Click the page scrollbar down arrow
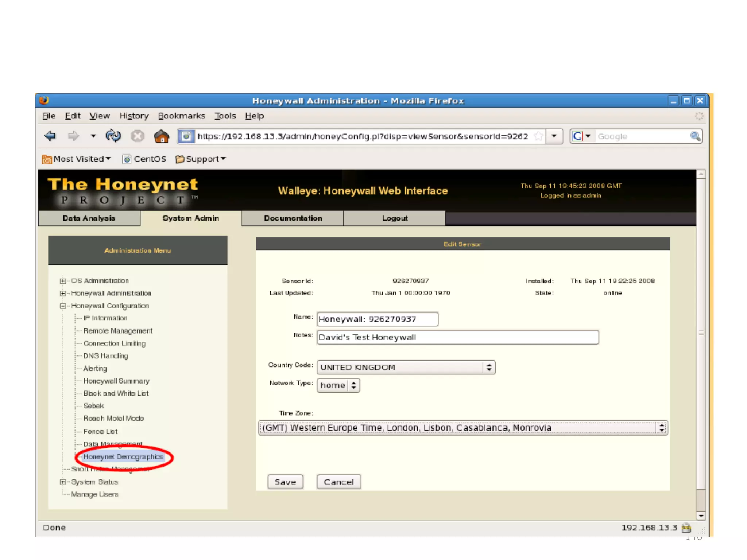 pyautogui.click(x=701, y=516)
